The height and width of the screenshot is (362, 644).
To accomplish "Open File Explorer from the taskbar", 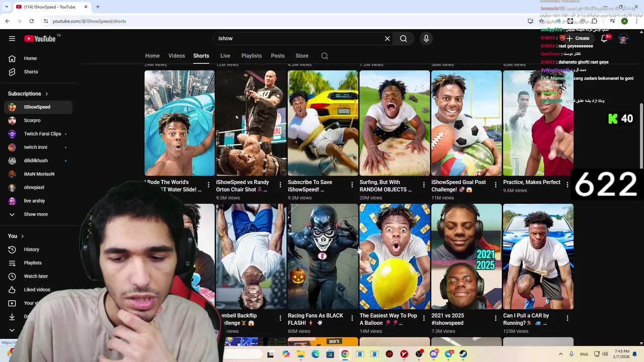I will [300, 354].
